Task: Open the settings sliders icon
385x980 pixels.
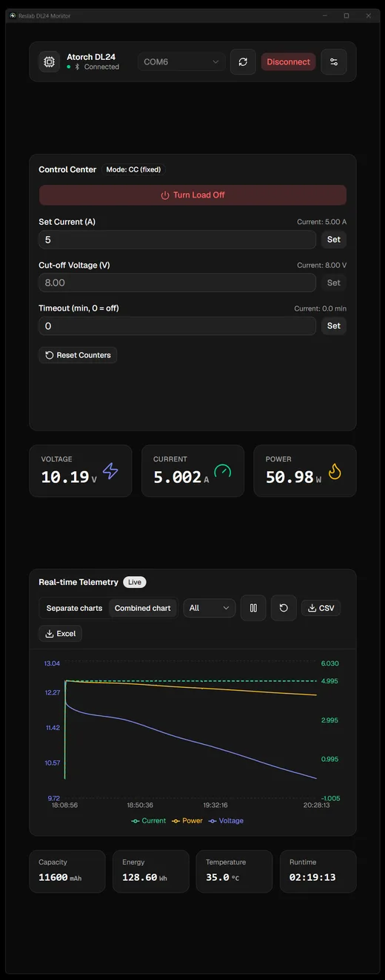Action: click(x=334, y=61)
